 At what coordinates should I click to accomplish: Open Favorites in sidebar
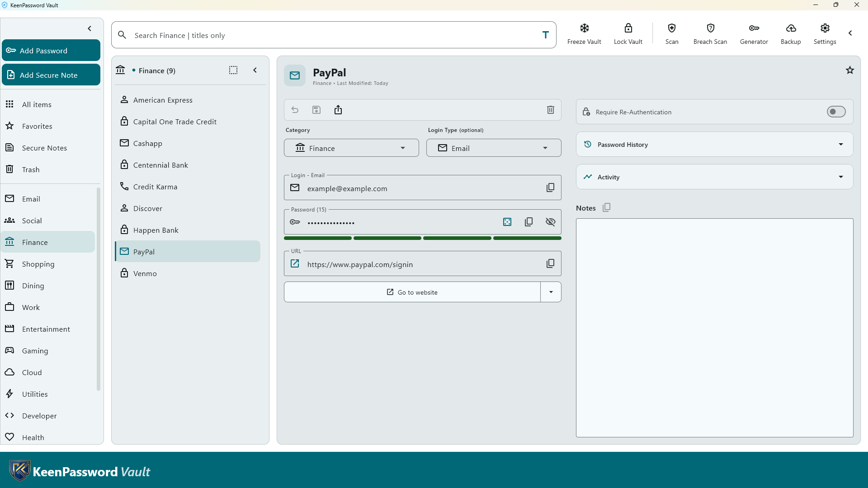[48, 126]
